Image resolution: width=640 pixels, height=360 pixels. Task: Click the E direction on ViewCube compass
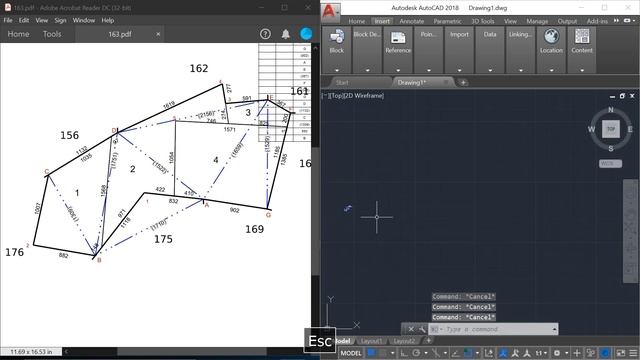point(630,129)
